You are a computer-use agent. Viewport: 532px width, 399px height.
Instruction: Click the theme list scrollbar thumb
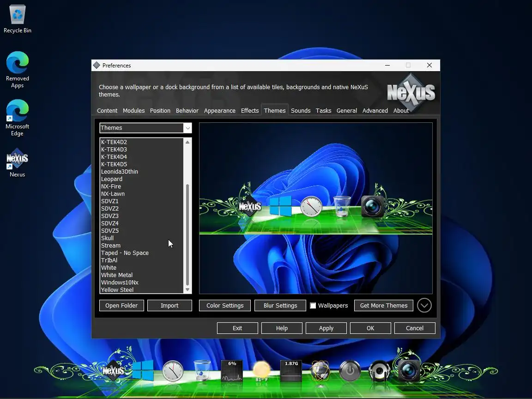187,235
